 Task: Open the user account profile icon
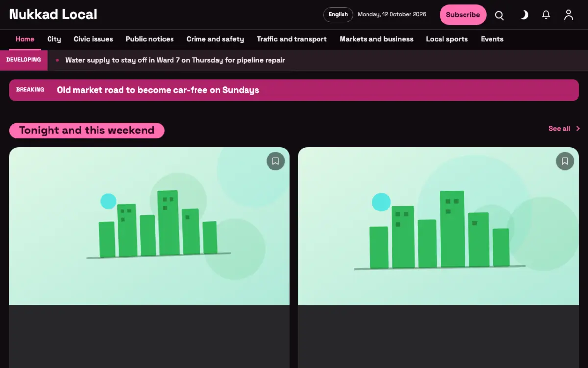tap(568, 15)
